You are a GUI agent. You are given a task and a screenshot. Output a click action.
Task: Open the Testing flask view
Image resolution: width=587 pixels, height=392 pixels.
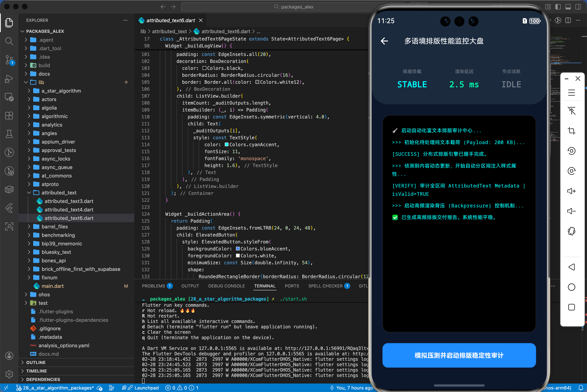click(9, 134)
